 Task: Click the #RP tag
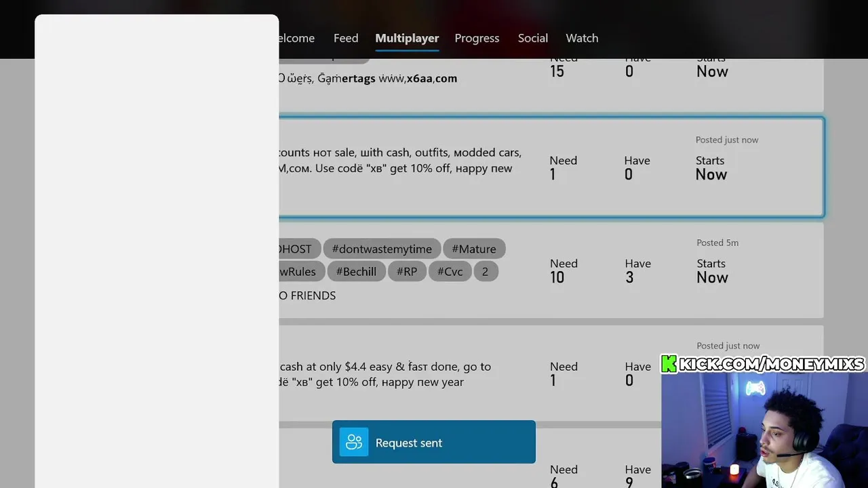click(407, 271)
